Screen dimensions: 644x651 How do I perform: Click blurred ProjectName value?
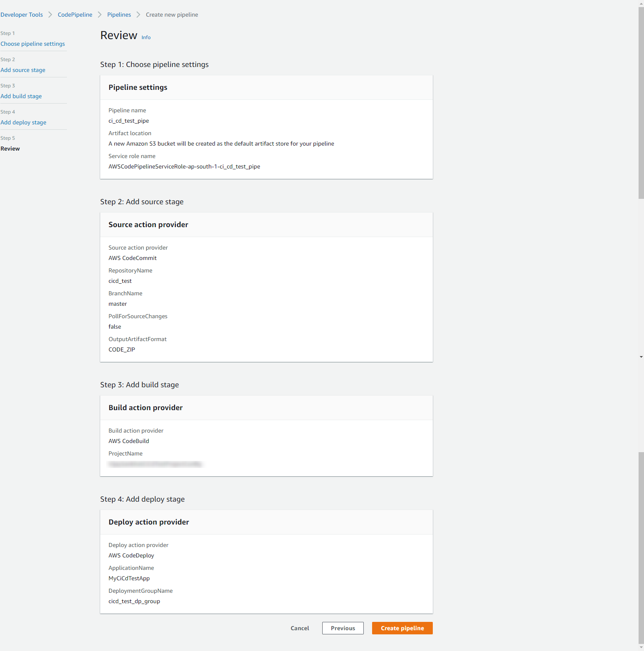pyautogui.click(x=155, y=464)
